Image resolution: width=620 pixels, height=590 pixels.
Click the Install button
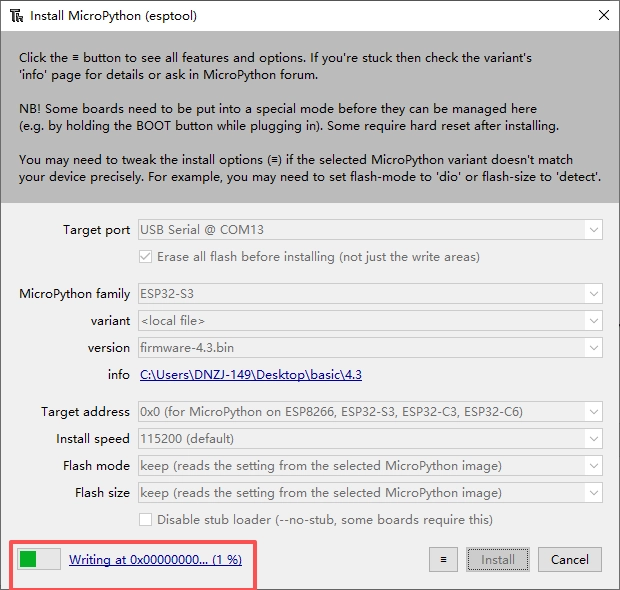click(x=498, y=560)
